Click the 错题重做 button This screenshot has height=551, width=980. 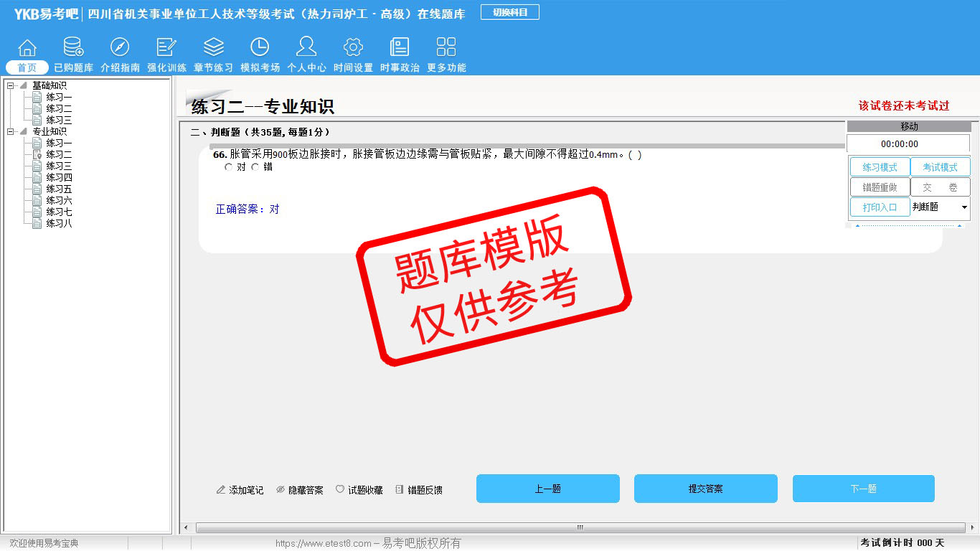(x=880, y=187)
